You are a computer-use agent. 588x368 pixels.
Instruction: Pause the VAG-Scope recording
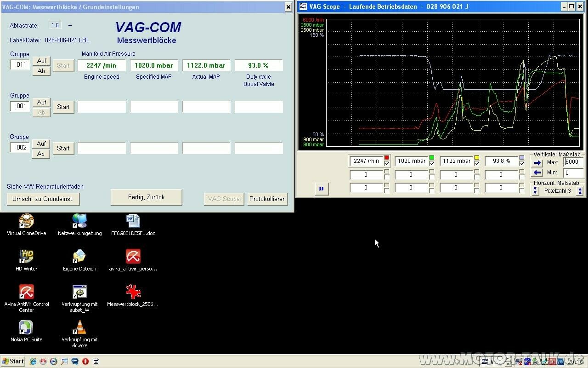322,189
